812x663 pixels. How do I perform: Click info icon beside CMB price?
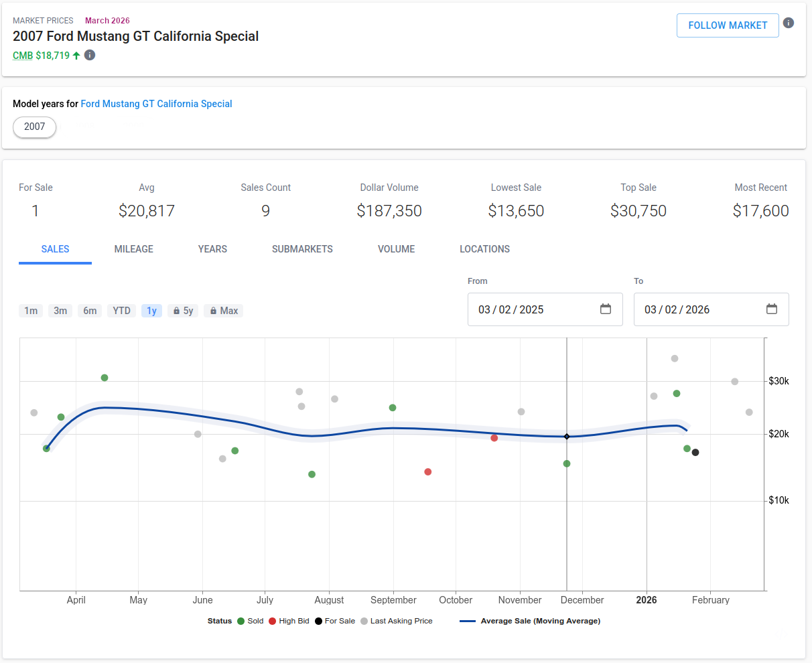90,55
